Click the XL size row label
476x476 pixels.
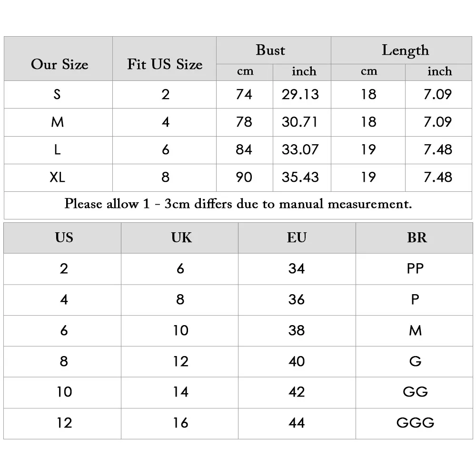click(x=57, y=178)
